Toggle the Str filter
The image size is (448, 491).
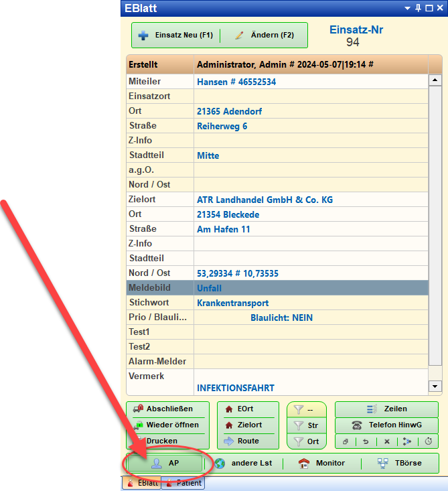(x=306, y=425)
